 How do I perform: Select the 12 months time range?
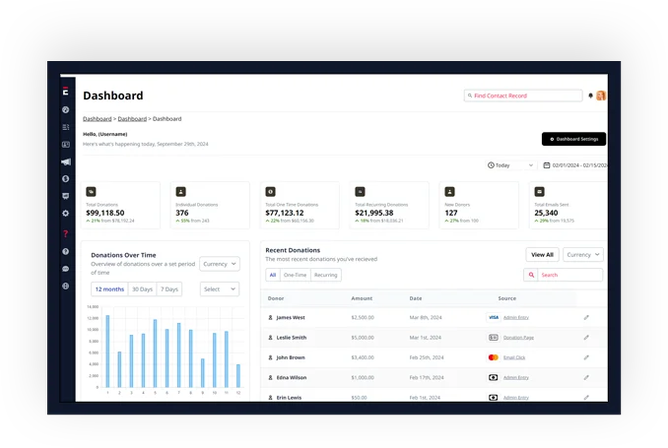110,289
